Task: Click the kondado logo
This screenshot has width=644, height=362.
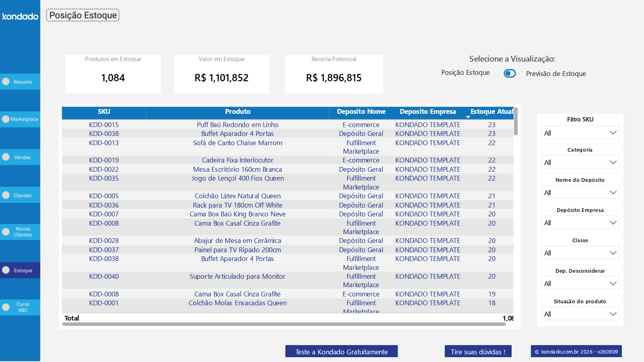Action: [x=20, y=16]
